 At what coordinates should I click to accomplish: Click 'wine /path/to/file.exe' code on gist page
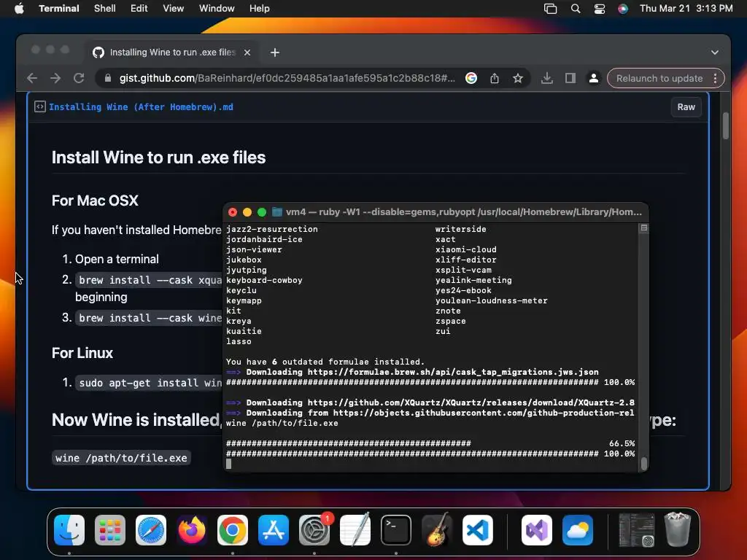[x=121, y=458]
